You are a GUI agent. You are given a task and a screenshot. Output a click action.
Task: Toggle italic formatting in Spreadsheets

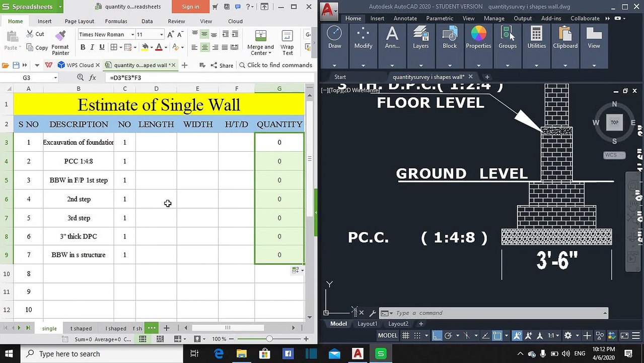pos(92,47)
